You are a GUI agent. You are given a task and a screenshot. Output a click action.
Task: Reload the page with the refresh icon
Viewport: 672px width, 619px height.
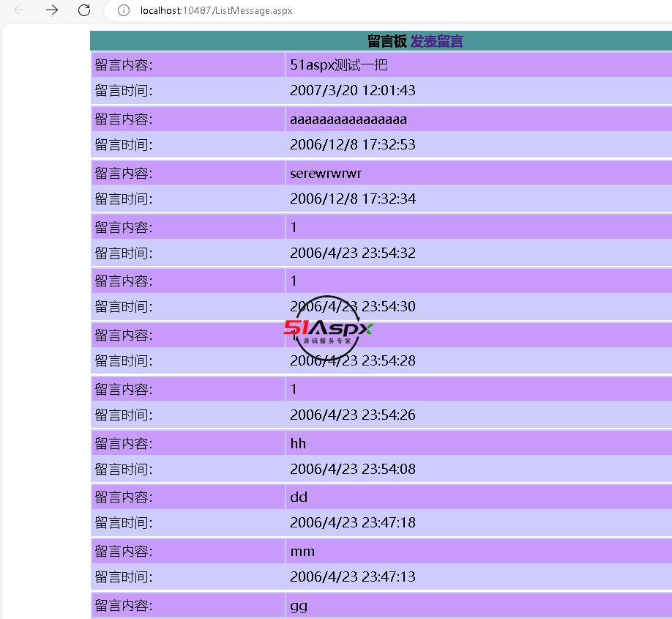(x=84, y=10)
